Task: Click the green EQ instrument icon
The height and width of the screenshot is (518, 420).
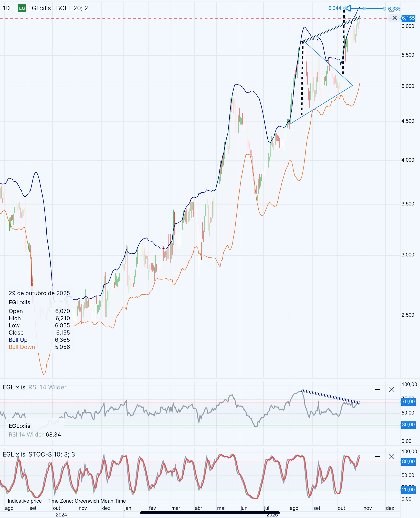Action: [x=22, y=8]
